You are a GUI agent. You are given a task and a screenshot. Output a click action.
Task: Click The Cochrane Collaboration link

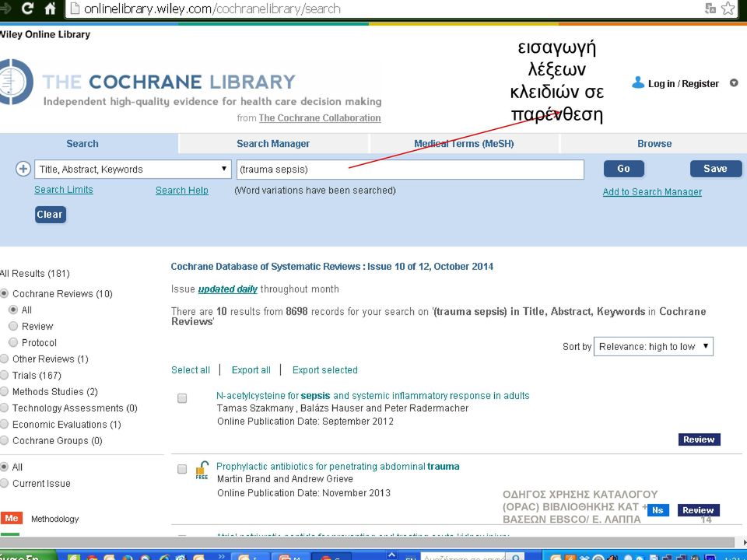[320, 117]
